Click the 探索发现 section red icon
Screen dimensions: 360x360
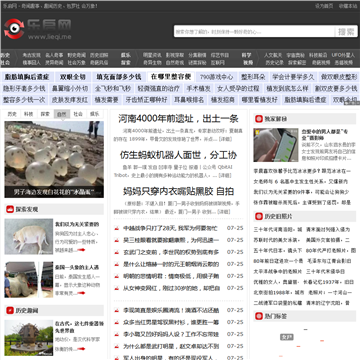click(x=10, y=209)
